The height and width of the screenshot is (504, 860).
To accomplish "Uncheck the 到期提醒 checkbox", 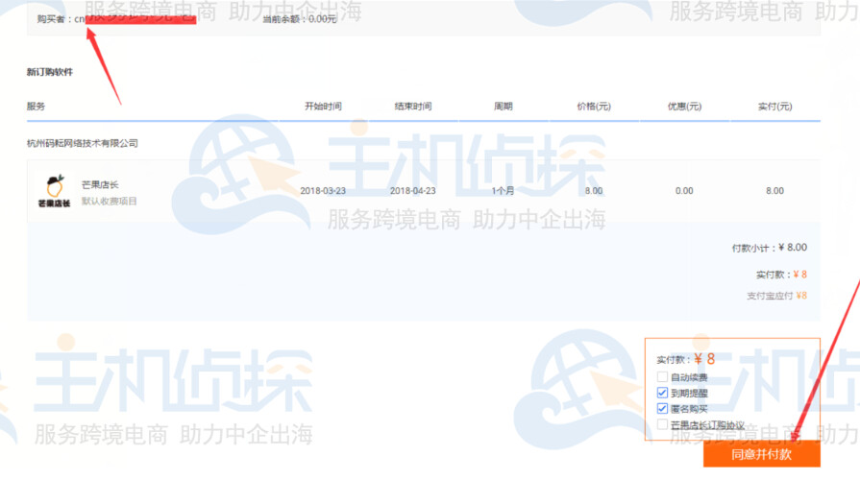I will [x=662, y=393].
